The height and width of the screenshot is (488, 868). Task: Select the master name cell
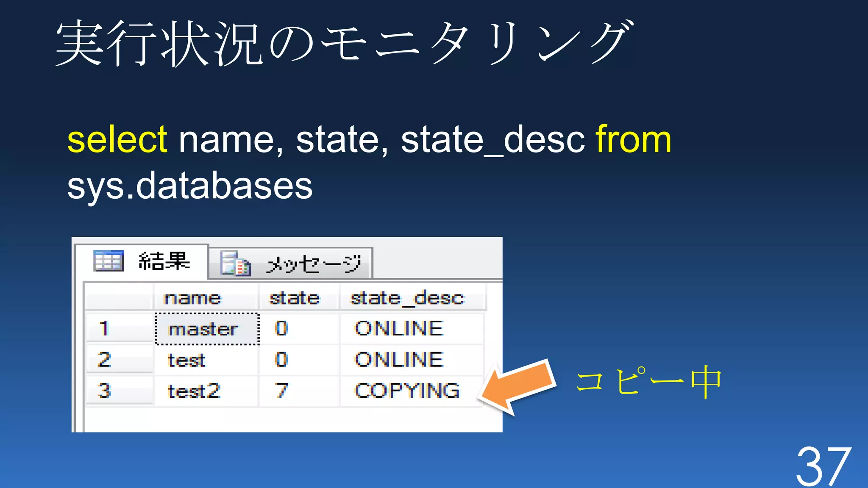207,329
